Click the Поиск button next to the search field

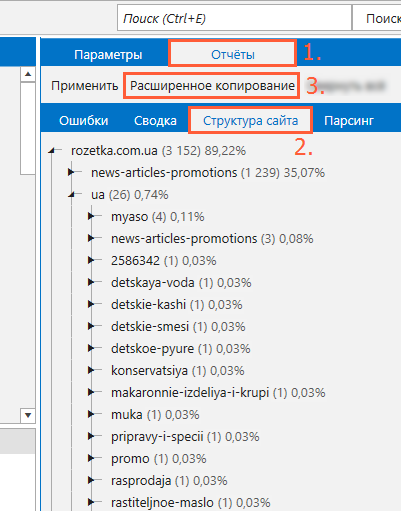coord(377,18)
